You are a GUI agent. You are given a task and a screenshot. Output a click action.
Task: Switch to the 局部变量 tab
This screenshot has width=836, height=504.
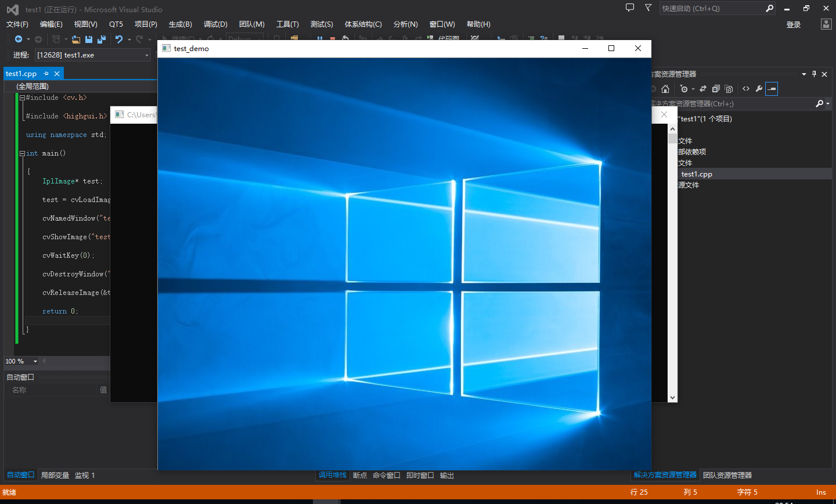(x=55, y=475)
